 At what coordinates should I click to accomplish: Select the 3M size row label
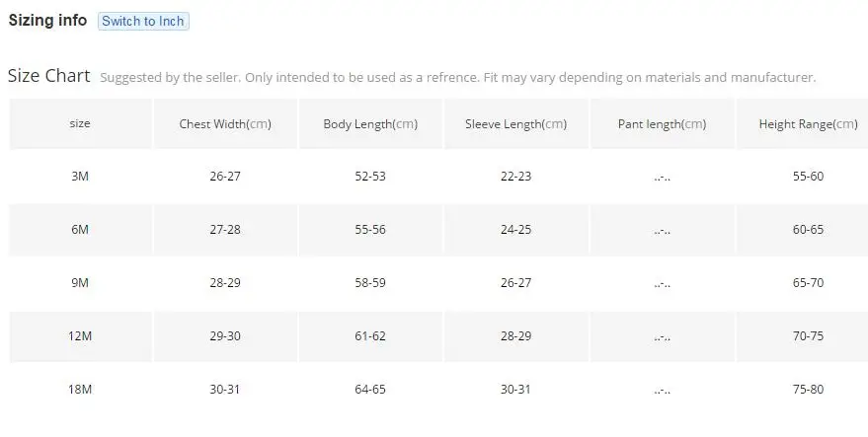click(80, 176)
